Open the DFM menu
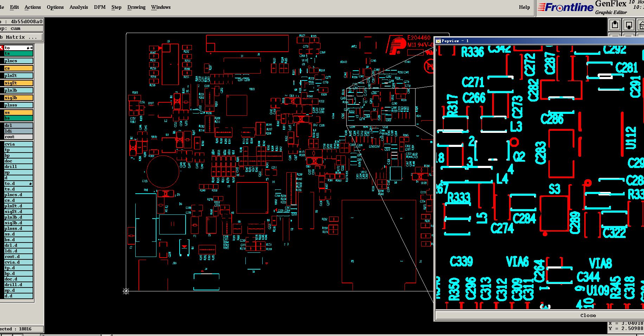Screen dimensions: 644x336 pyautogui.click(x=100, y=7)
